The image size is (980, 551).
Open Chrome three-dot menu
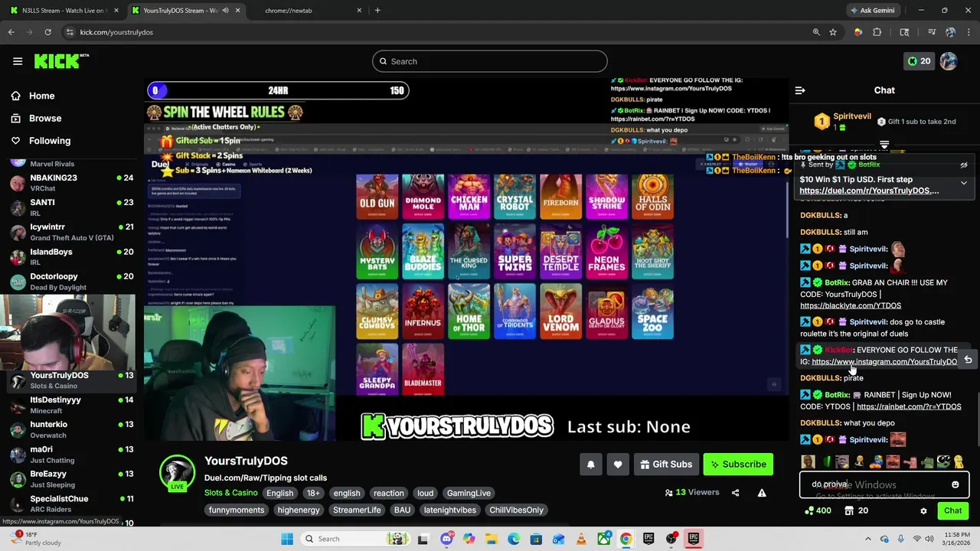point(969,32)
